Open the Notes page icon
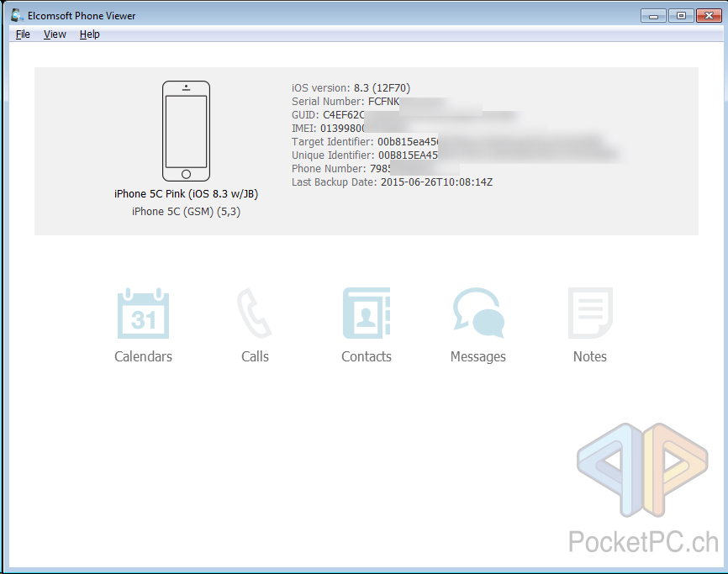The width and height of the screenshot is (728, 574). [590, 313]
